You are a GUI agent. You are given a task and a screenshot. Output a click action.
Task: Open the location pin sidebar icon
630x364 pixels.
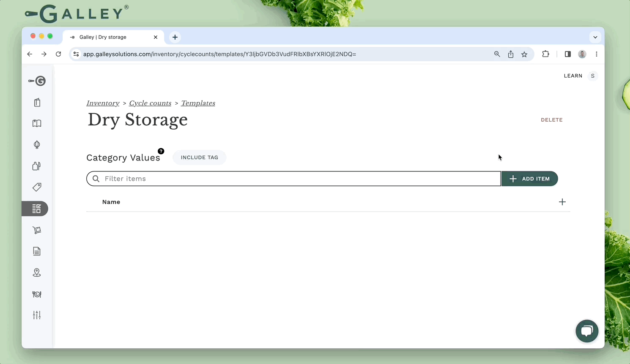(37, 273)
